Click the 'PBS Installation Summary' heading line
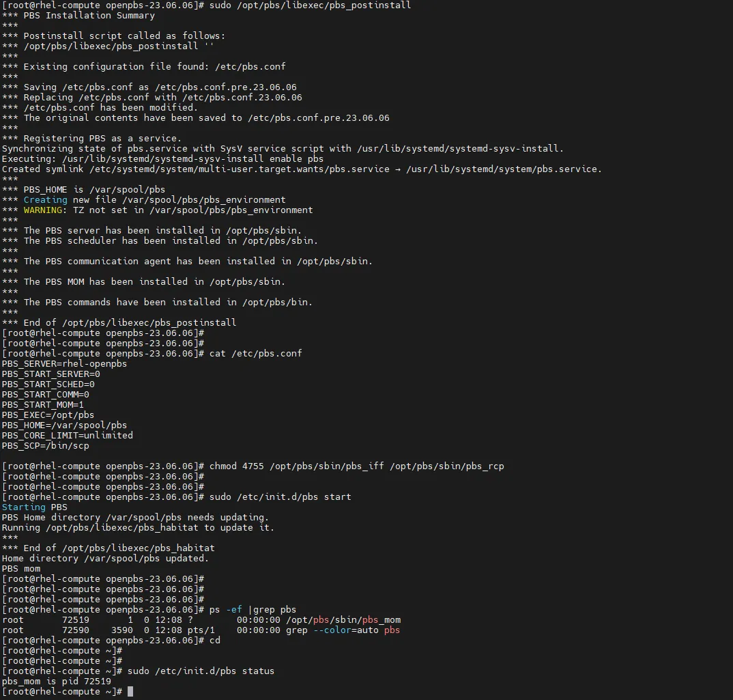This screenshot has height=700, width=733. (89, 16)
